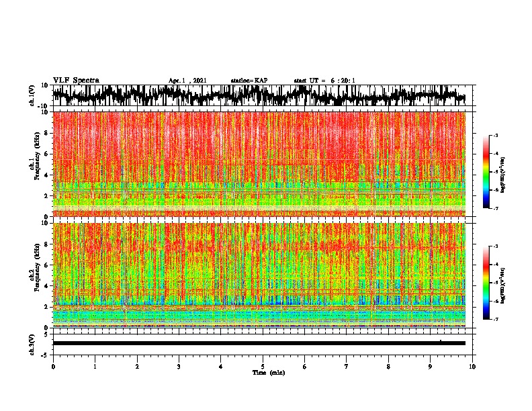Click the ch.1 color bar 'log(PSD)' unit label
532x411 pixels.
(x=502, y=175)
